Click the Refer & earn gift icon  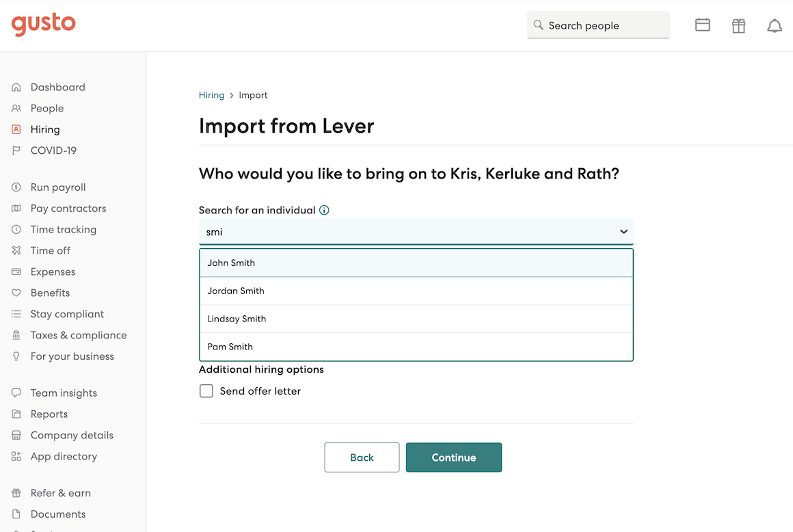[x=16, y=493]
